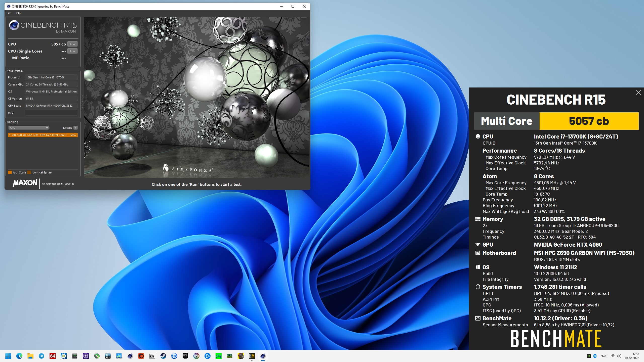Click the System Timers stopwatch icon
The image size is (644, 362).
[x=478, y=287]
